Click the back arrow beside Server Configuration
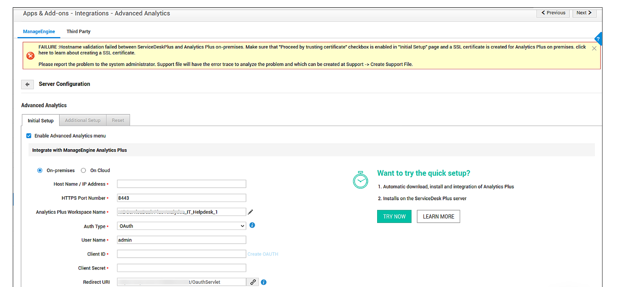The image size is (644, 287). pyautogui.click(x=27, y=84)
